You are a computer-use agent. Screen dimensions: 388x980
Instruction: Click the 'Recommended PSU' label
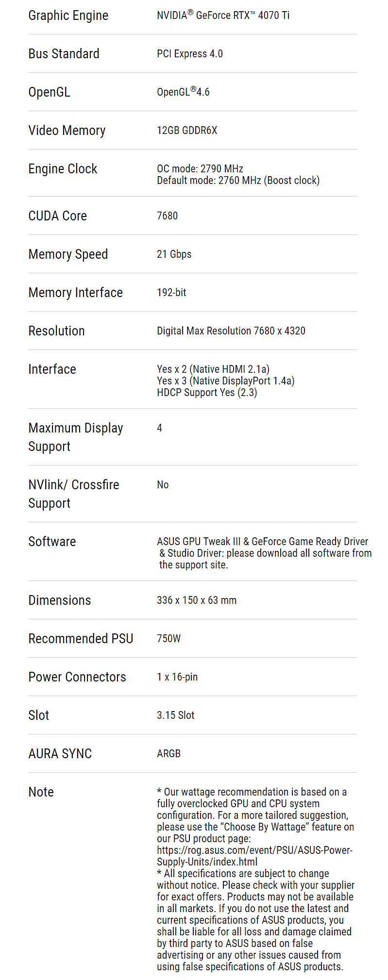pos(81,639)
